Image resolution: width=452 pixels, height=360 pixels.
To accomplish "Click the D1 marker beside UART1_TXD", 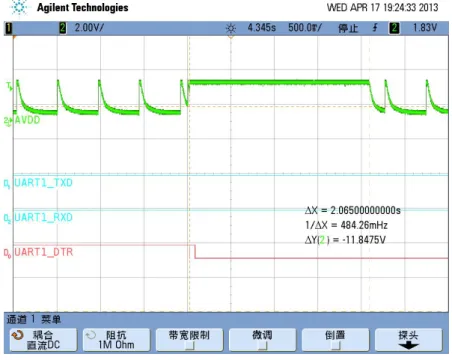I will tap(7, 184).
